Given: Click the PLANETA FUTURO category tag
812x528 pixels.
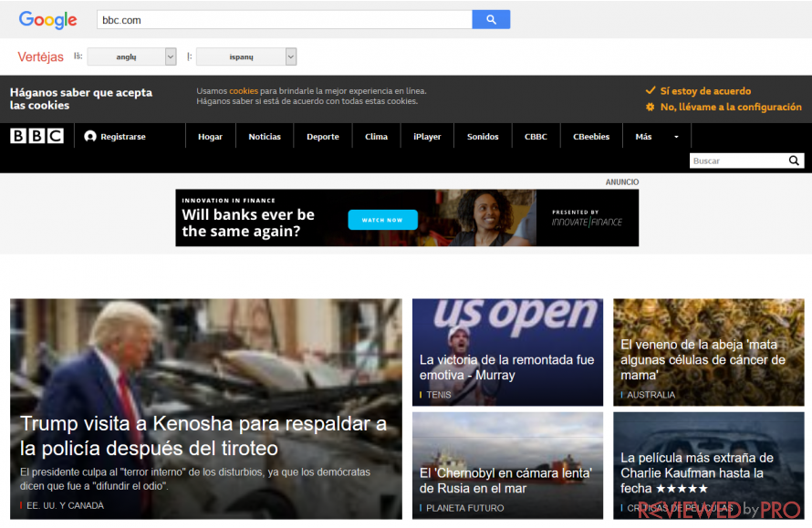Looking at the screenshot, I should 464,508.
